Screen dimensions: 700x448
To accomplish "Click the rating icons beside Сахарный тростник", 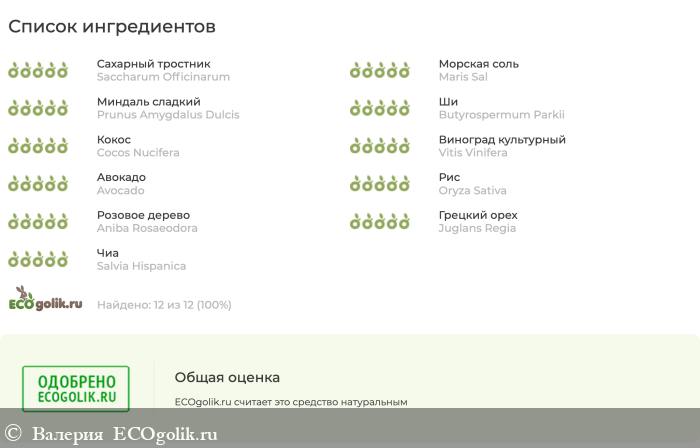I will coord(38,70).
